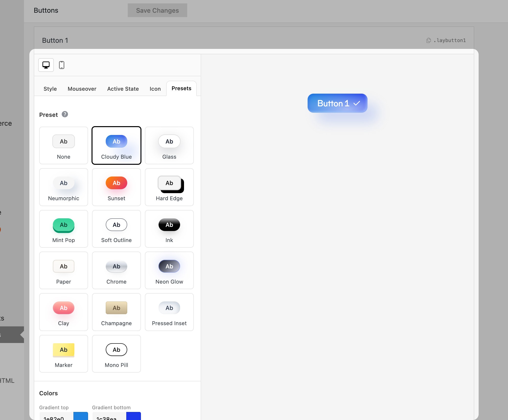
Task: Open the Gradient top color swatch
Action: point(81,416)
